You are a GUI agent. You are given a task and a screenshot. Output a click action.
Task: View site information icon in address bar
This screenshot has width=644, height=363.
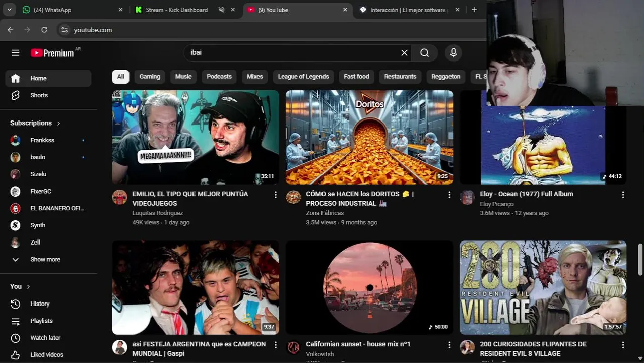click(x=64, y=30)
